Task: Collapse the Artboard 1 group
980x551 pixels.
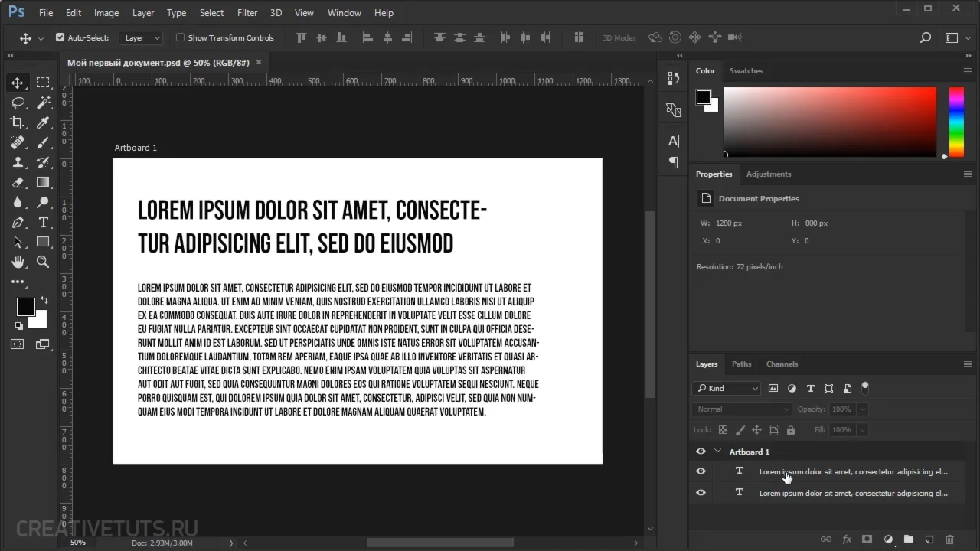Action: 717,452
